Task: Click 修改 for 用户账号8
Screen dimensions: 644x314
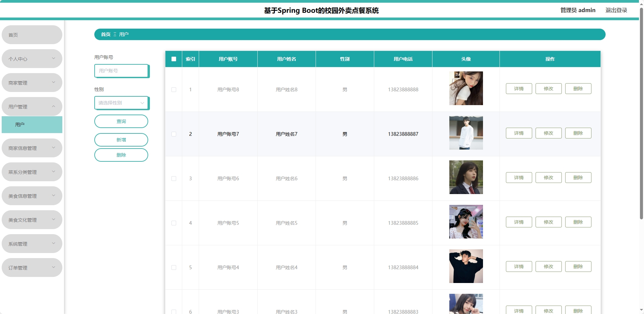Action: pos(549,89)
